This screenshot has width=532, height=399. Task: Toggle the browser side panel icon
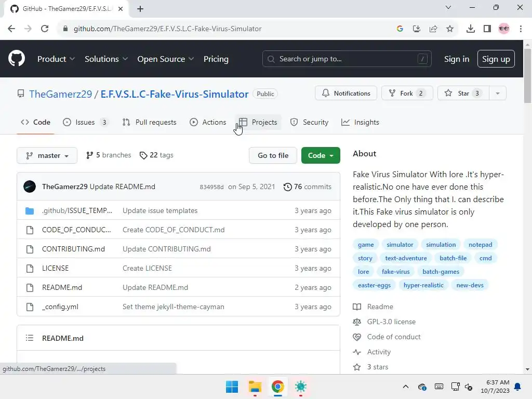(x=487, y=29)
